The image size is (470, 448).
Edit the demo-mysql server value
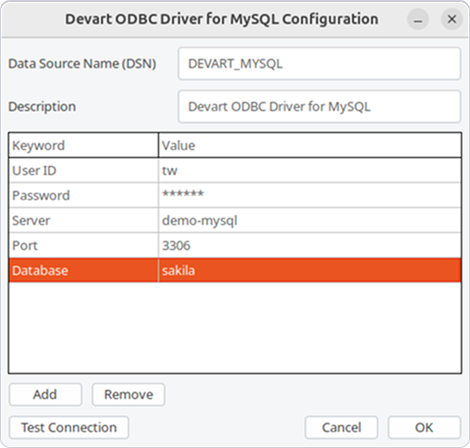pyautogui.click(x=310, y=220)
